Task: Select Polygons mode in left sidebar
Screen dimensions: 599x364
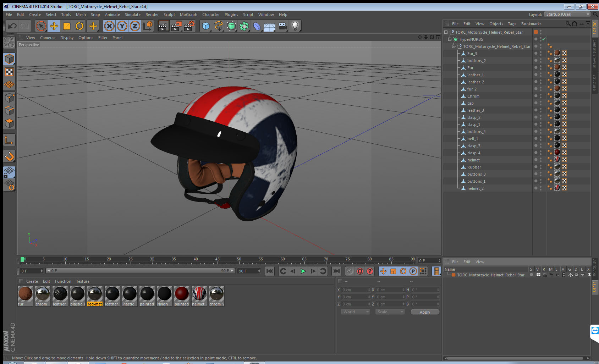Action: pos(9,123)
